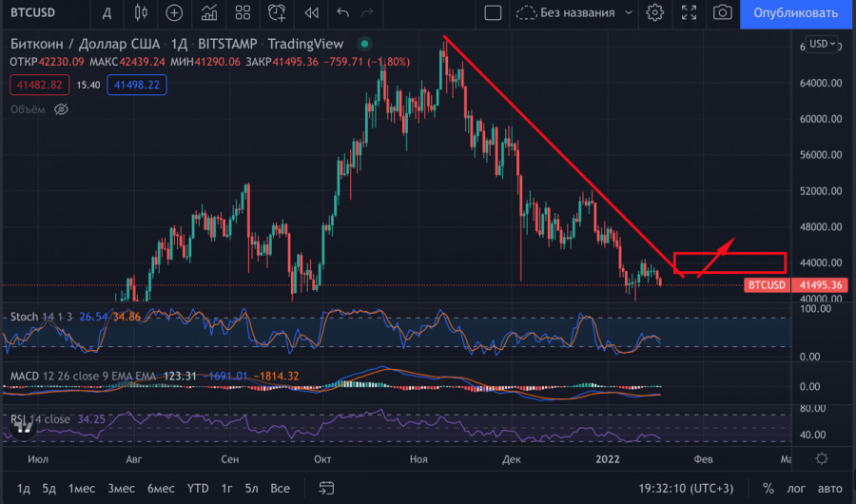Click the green market status dot

pos(364,44)
